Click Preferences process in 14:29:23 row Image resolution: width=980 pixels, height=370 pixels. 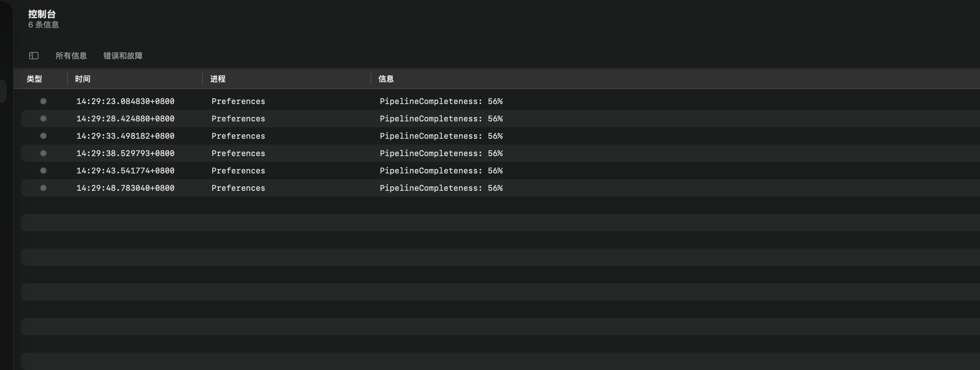coord(238,101)
